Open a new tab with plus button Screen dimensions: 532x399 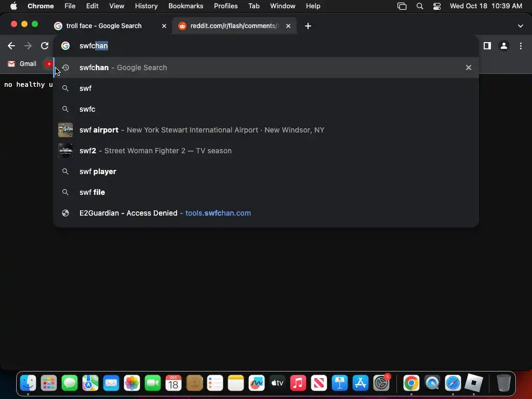click(x=308, y=26)
